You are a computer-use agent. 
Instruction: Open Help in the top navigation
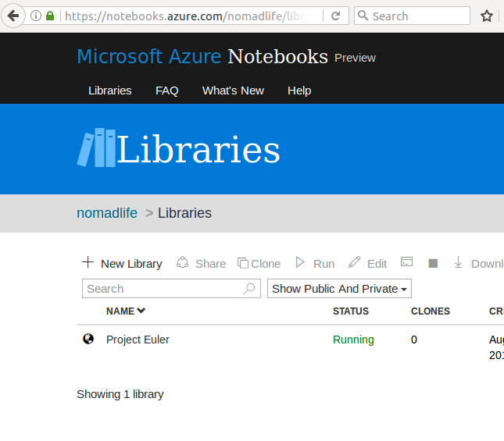pyautogui.click(x=299, y=91)
